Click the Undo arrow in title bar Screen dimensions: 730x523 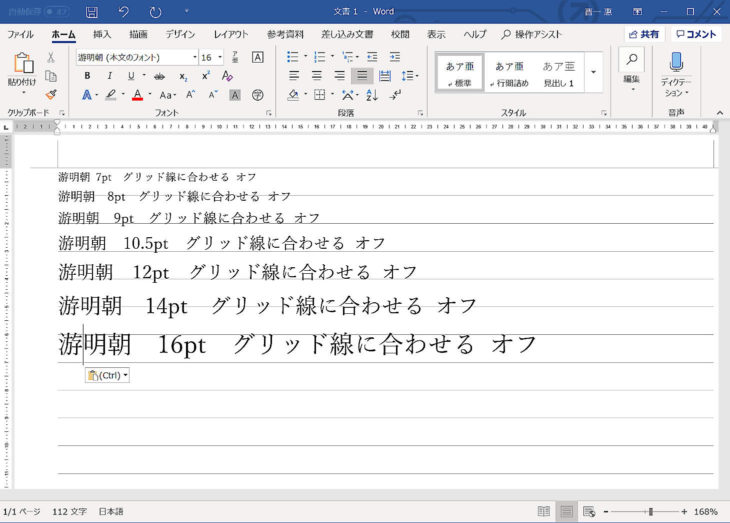[123, 12]
